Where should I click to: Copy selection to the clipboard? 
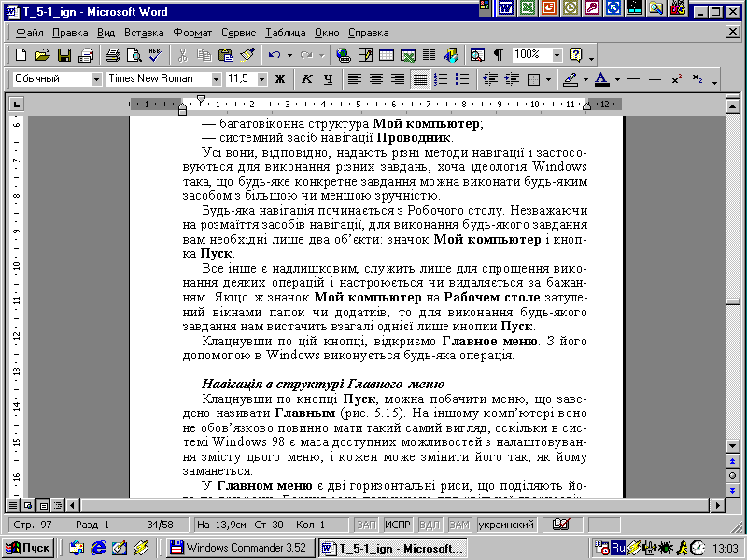[204, 55]
